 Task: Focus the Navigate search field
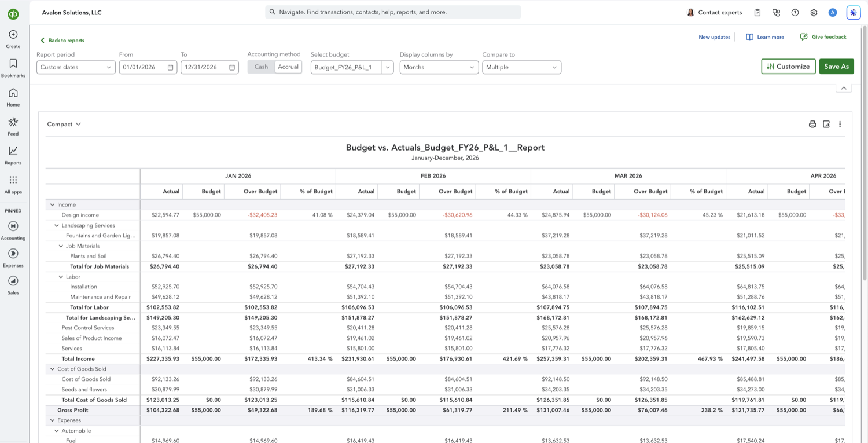coord(393,12)
